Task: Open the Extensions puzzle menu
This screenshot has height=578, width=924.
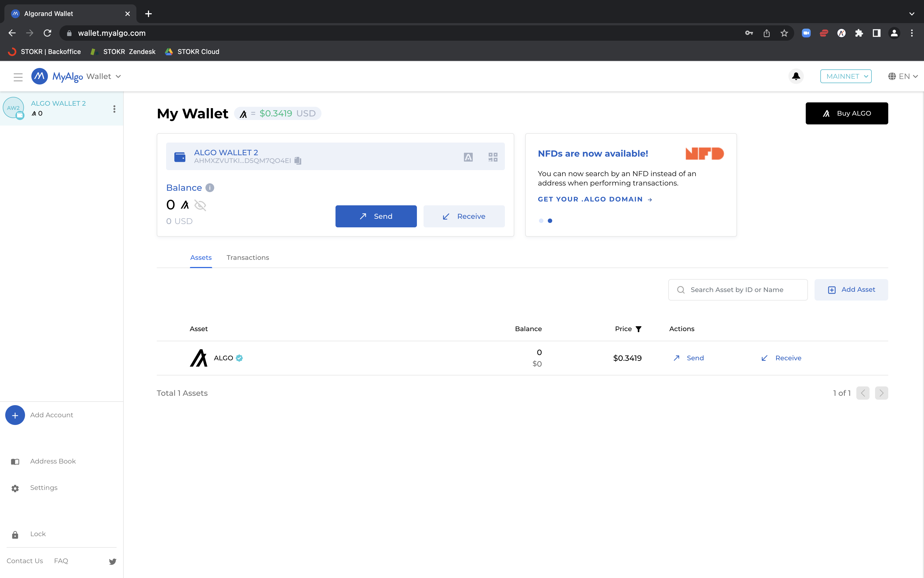Action: (859, 33)
